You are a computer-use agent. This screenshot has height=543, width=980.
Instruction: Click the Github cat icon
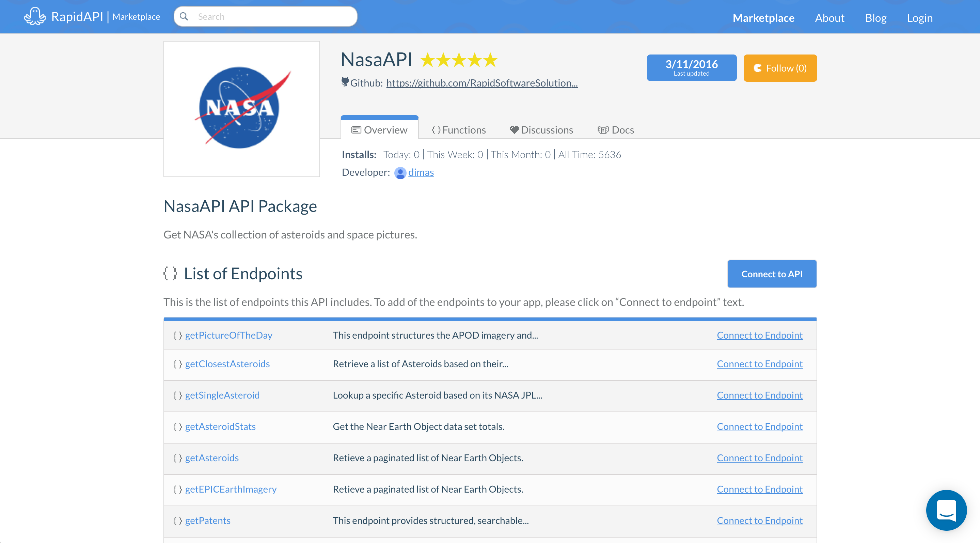(345, 82)
